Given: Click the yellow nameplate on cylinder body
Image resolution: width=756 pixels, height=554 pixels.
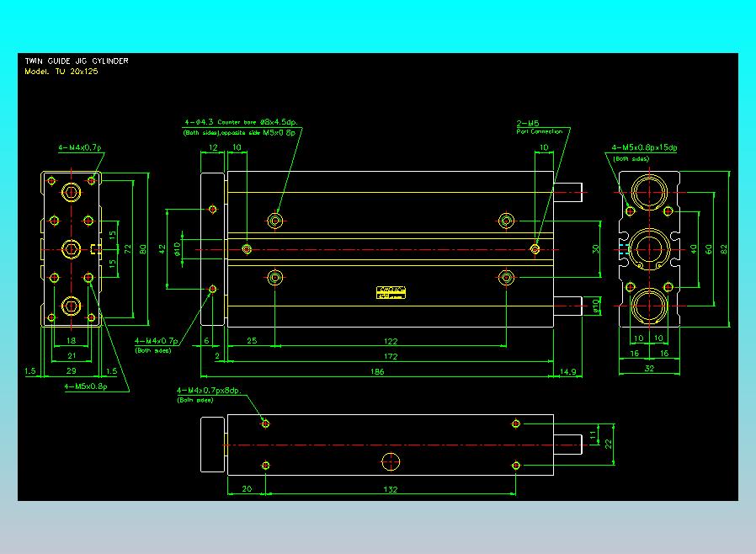Looking at the screenshot, I should point(391,292).
